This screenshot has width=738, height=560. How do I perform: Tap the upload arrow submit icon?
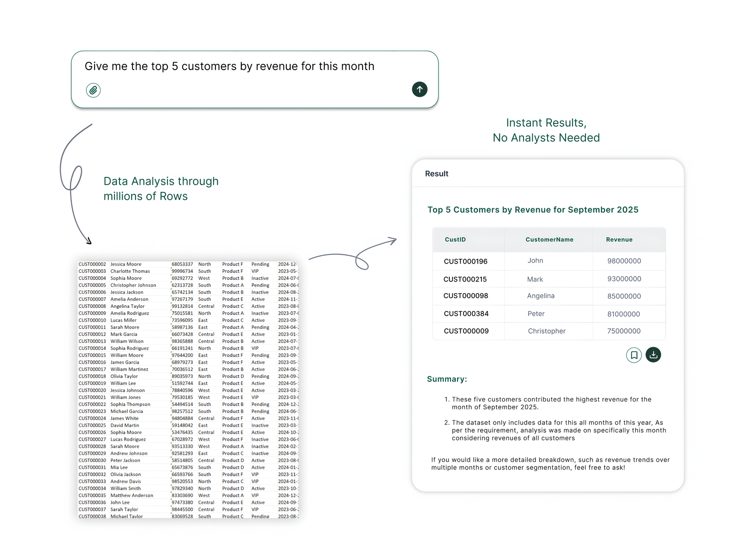419,89
